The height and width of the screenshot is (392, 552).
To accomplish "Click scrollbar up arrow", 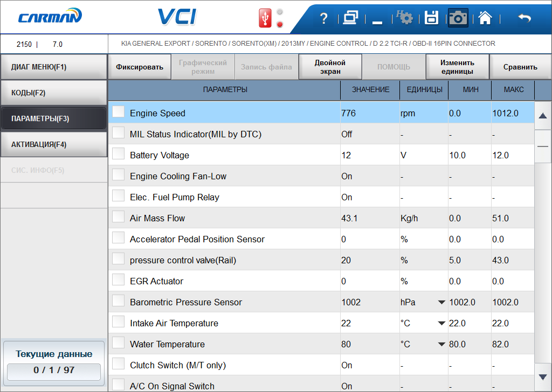I will [x=543, y=116].
